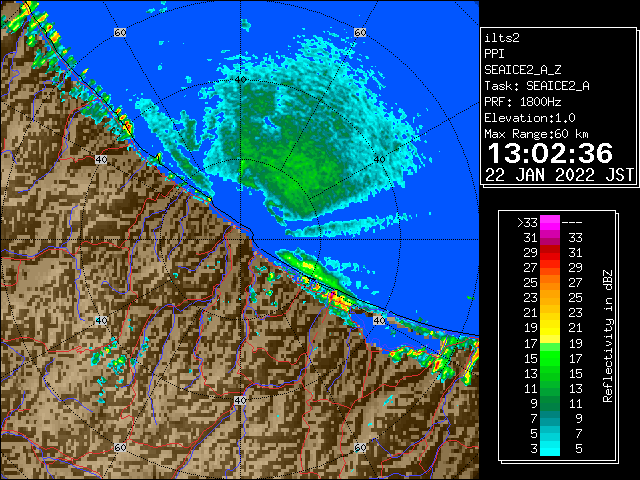Click the --- legend upper-bound label

(x=572, y=223)
